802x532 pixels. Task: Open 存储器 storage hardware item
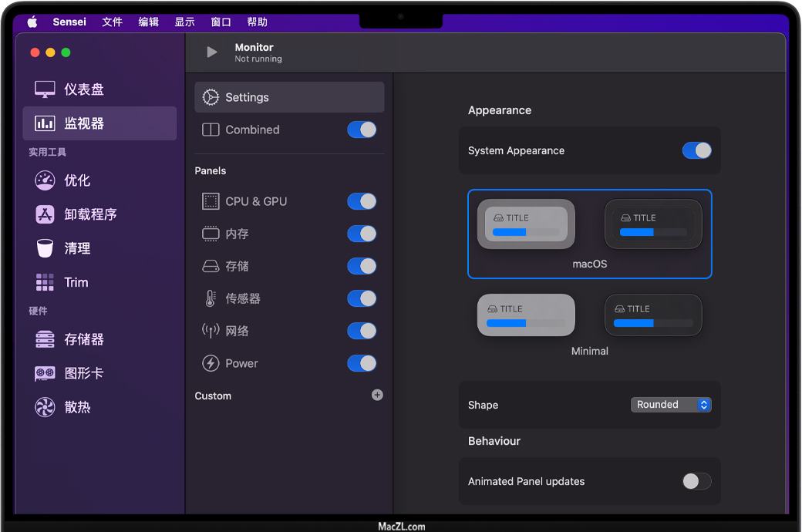pos(83,339)
